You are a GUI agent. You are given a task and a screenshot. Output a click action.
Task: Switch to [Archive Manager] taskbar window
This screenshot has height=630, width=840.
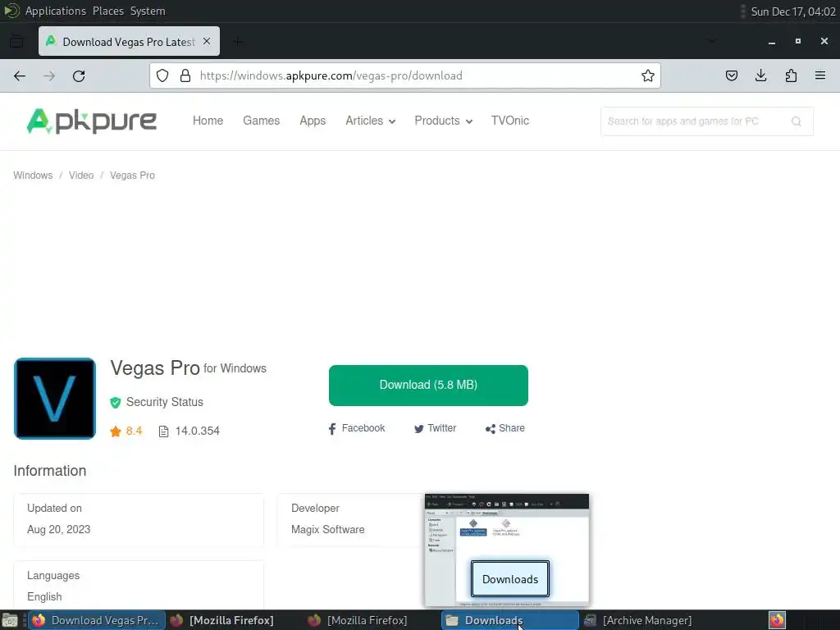tap(647, 620)
